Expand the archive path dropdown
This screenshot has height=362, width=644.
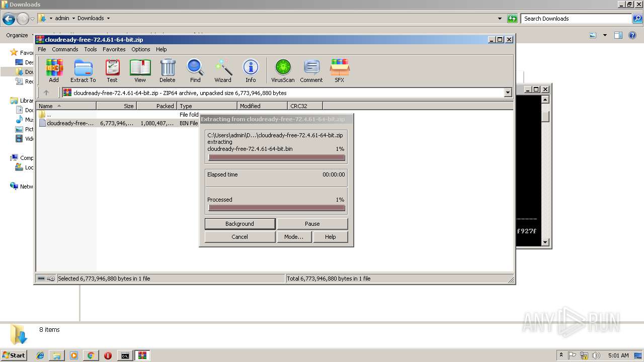(508, 93)
